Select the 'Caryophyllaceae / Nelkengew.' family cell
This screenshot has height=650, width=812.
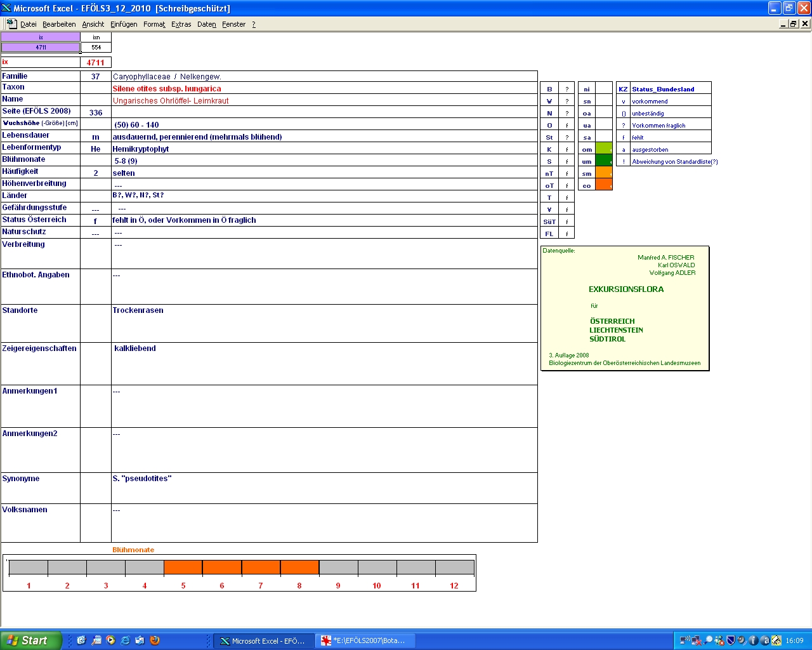[x=324, y=76]
